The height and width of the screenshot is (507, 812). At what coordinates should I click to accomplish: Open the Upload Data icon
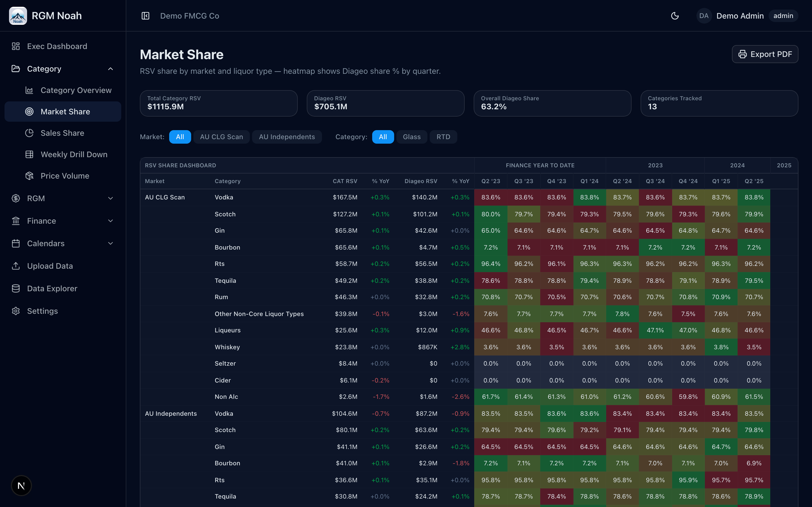click(x=16, y=266)
